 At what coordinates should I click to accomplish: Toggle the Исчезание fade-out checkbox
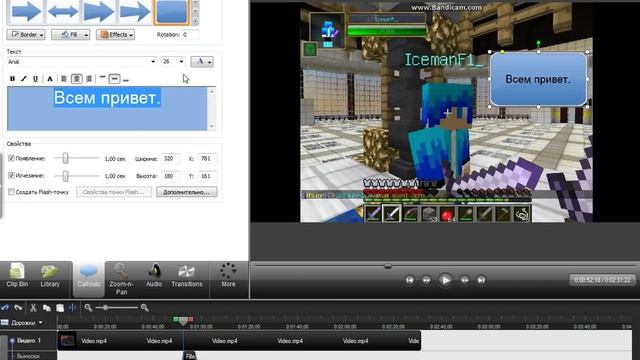click(11, 176)
